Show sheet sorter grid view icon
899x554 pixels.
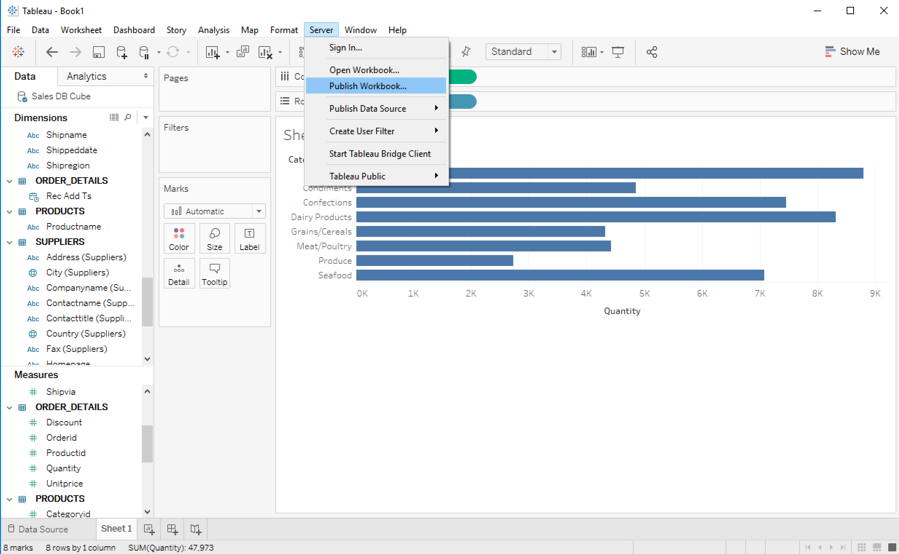pyautogui.click(x=861, y=547)
